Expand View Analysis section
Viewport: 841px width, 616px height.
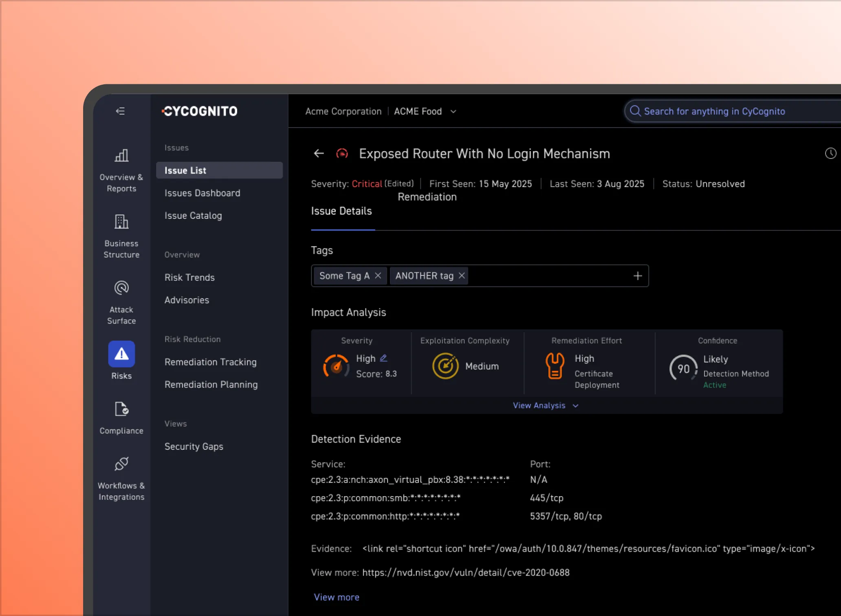click(546, 405)
